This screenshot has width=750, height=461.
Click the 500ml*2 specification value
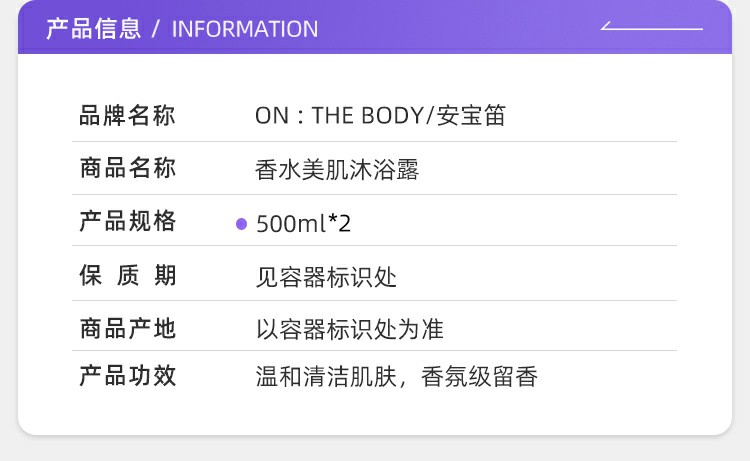point(304,223)
